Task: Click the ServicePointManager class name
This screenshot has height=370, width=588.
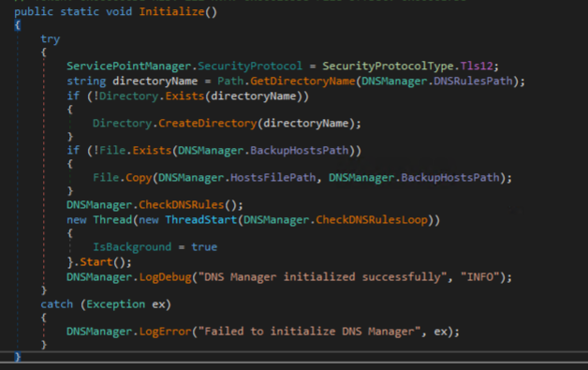Action: coord(129,67)
